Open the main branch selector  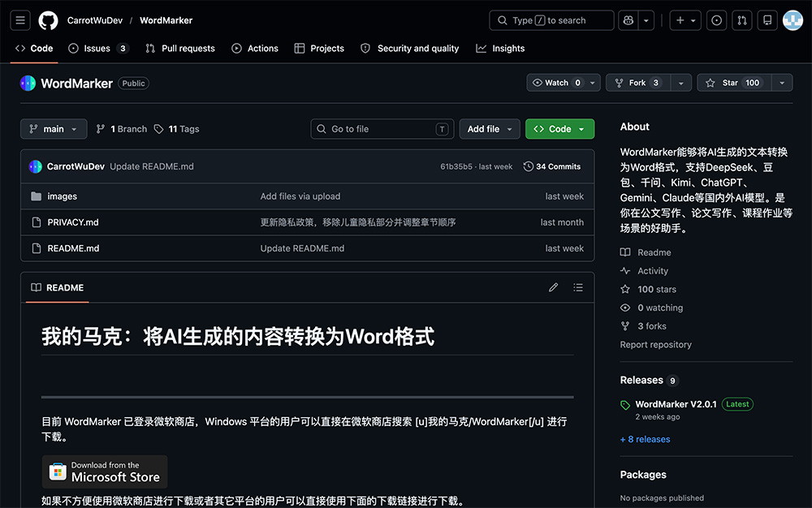pos(54,129)
